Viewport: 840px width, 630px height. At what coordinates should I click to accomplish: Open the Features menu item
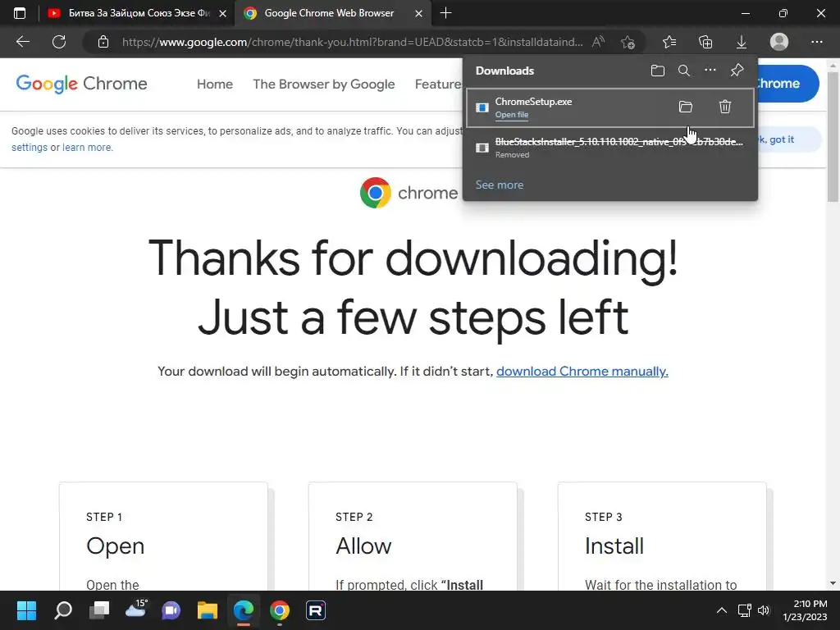(x=438, y=84)
